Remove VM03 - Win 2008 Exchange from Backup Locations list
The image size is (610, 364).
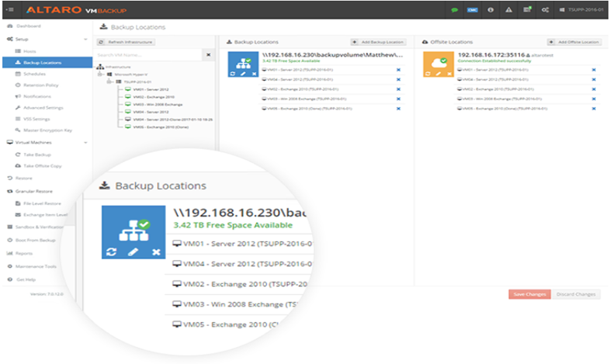398,99
